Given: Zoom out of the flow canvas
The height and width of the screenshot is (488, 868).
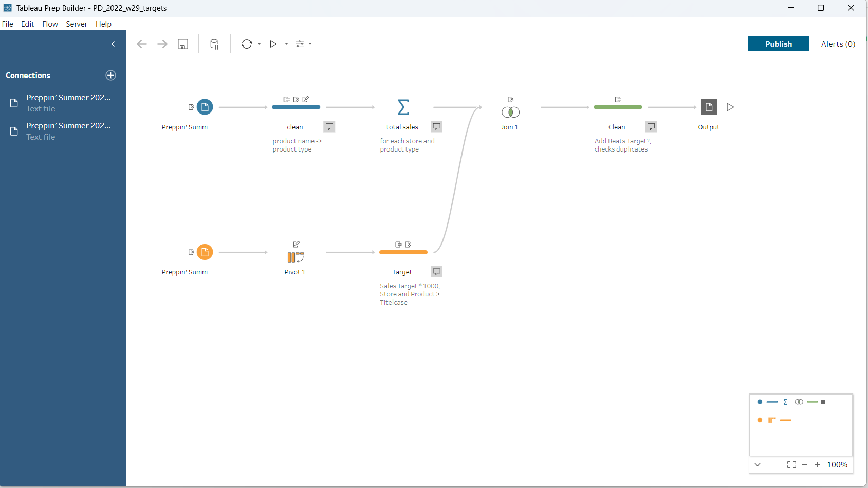Looking at the screenshot, I should click(x=805, y=464).
